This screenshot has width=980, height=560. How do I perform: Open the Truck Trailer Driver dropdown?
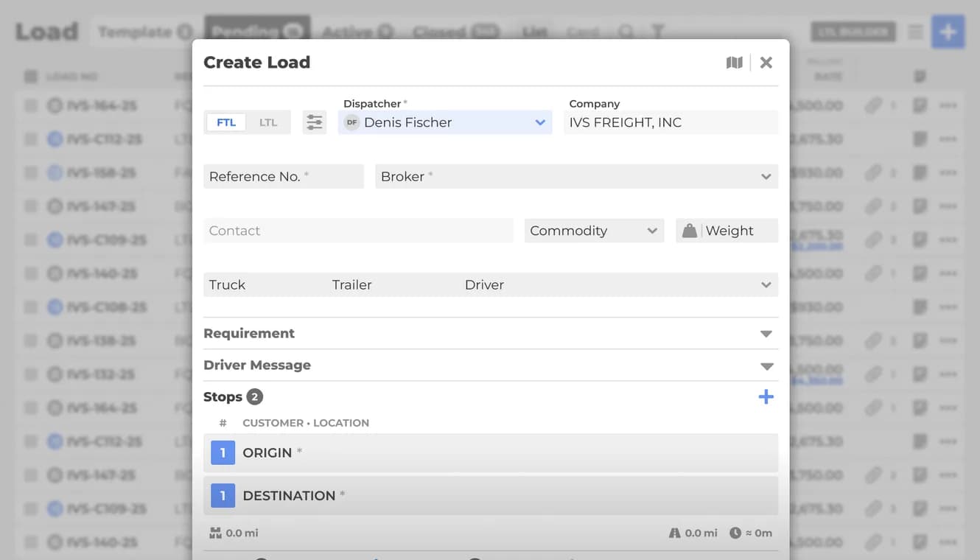(491, 284)
